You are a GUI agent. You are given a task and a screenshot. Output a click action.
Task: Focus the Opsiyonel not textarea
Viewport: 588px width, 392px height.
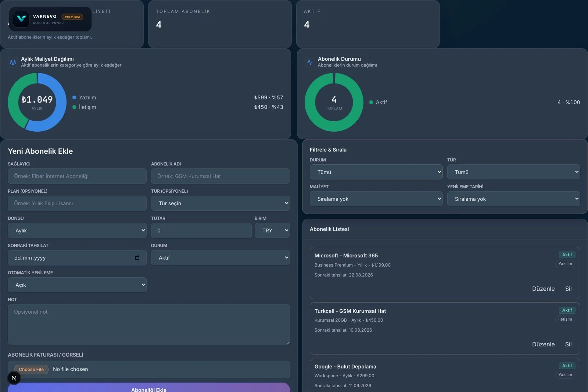click(149, 324)
